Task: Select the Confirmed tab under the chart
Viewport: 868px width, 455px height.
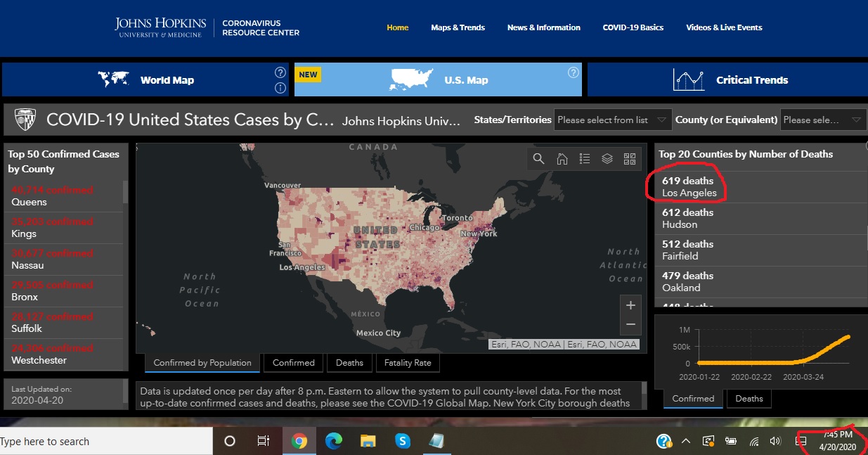Action: tap(693, 399)
